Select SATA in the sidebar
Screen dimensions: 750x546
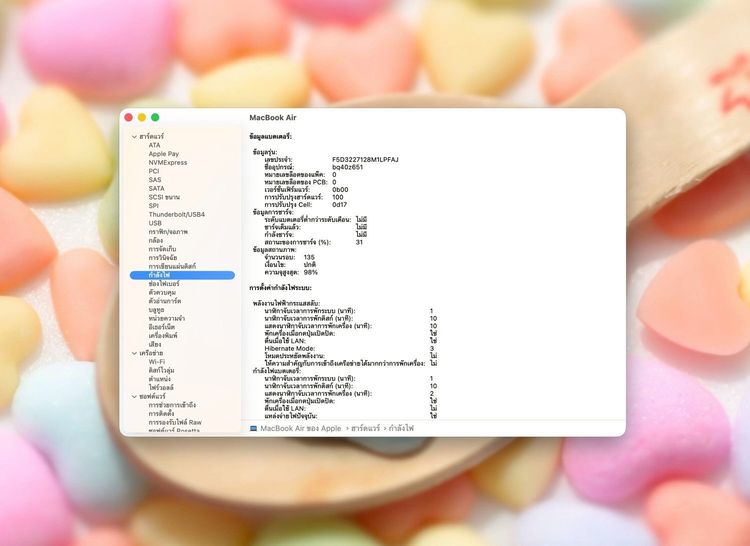pyautogui.click(x=156, y=188)
